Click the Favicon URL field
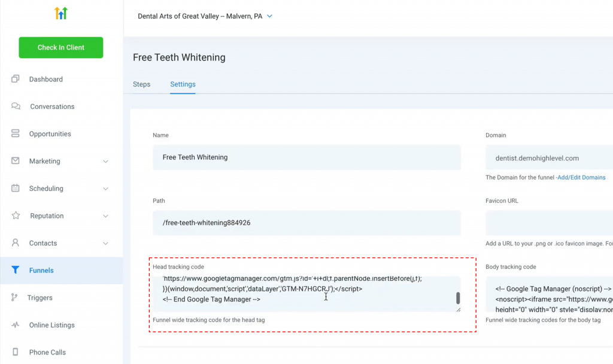The image size is (613, 364). point(550,223)
